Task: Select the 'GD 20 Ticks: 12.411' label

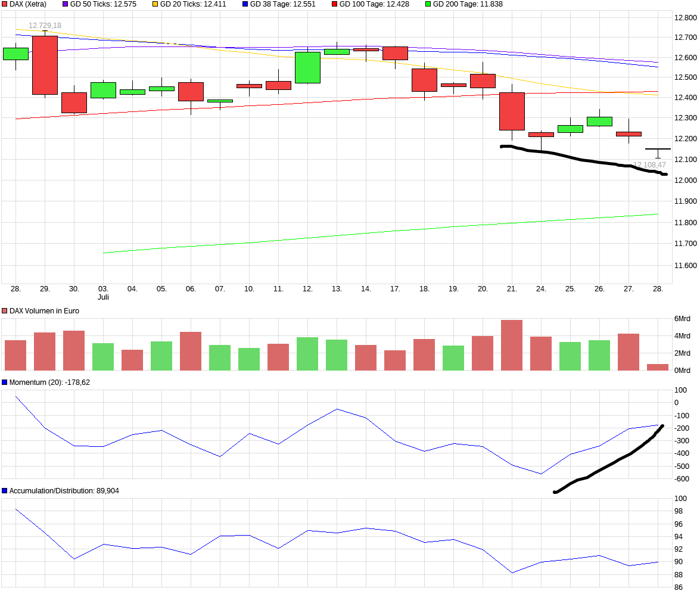Action: coord(193,4)
